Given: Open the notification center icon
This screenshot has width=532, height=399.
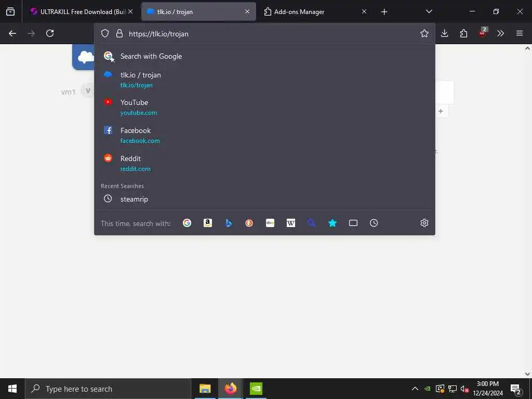Looking at the screenshot, I should click(x=516, y=389).
